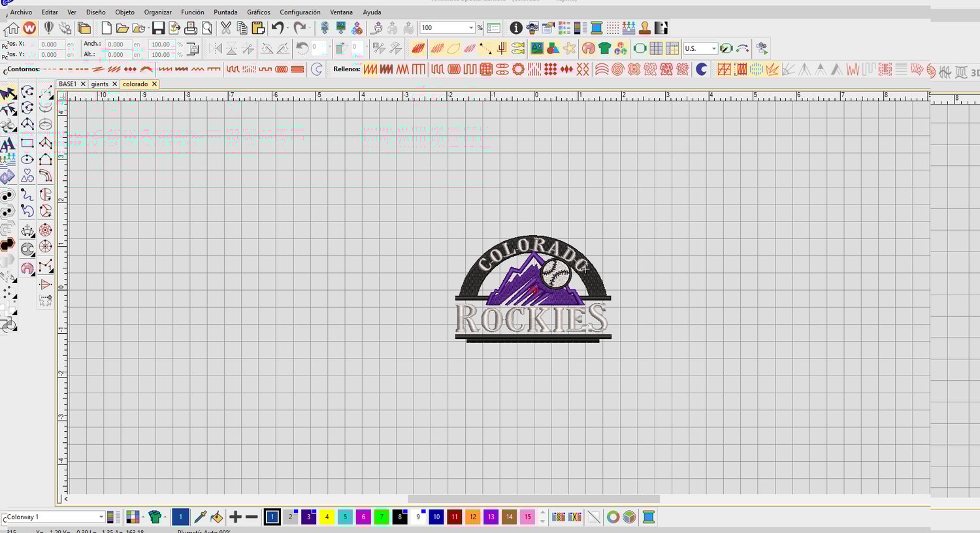Toggle the grid display icon
The height and width of the screenshot is (533, 980).
coord(656,48)
